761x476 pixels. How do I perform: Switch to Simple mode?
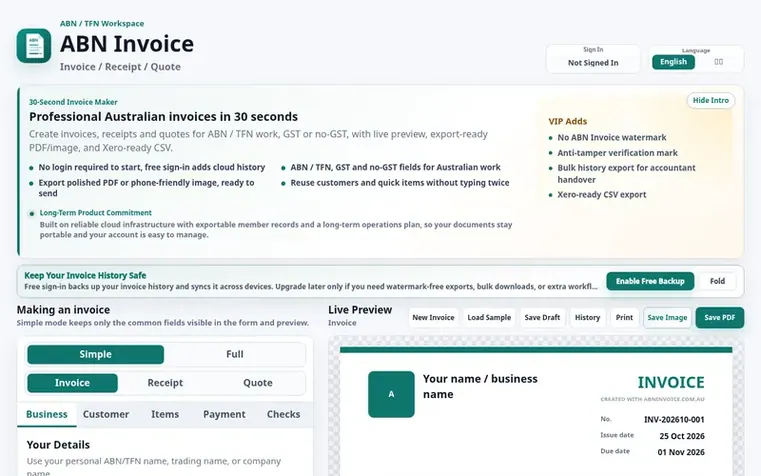point(96,354)
